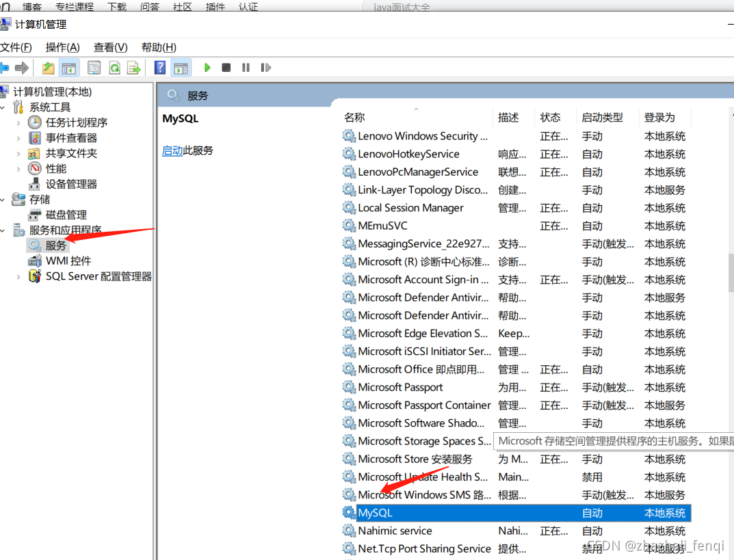Click the Up one level folder icon
The height and width of the screenshot is (560, 734).
[48, 68]
